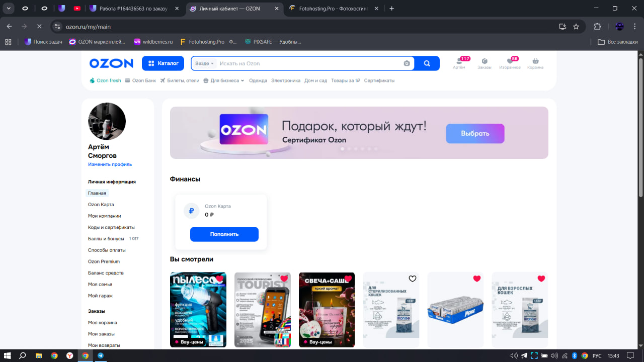This screenshot has height=362, width=644.
Task: Toggle favorite heart on the blue Monge tray product
Action: tap(477, 279)
